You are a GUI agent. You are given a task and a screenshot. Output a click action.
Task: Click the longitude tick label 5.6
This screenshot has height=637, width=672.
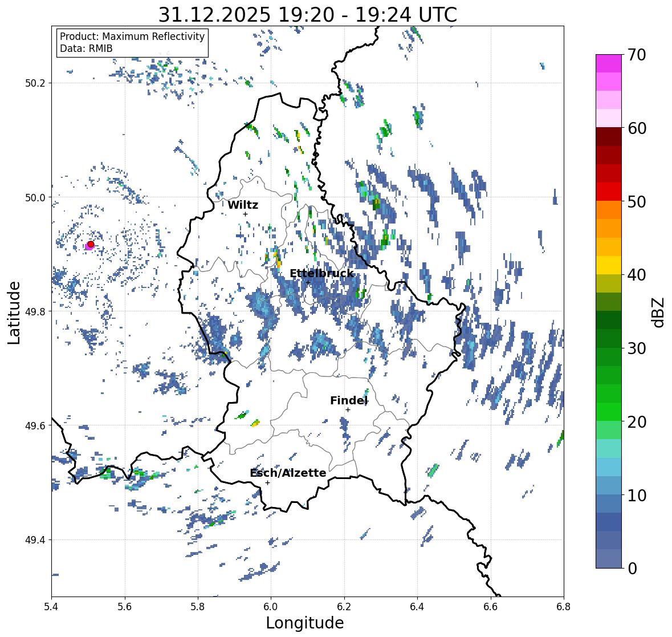125,607
